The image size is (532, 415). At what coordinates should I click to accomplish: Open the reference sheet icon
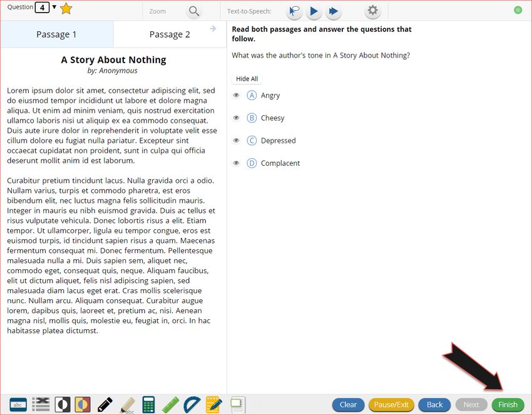238,404
